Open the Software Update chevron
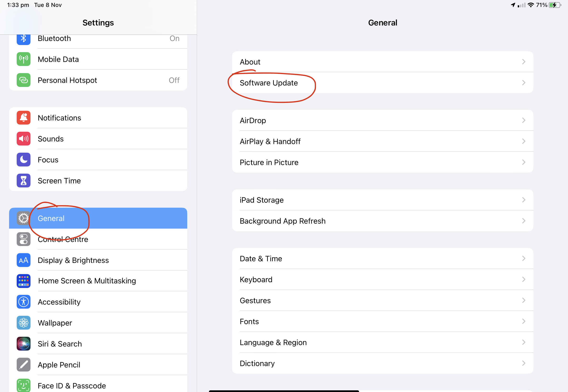 523,83
